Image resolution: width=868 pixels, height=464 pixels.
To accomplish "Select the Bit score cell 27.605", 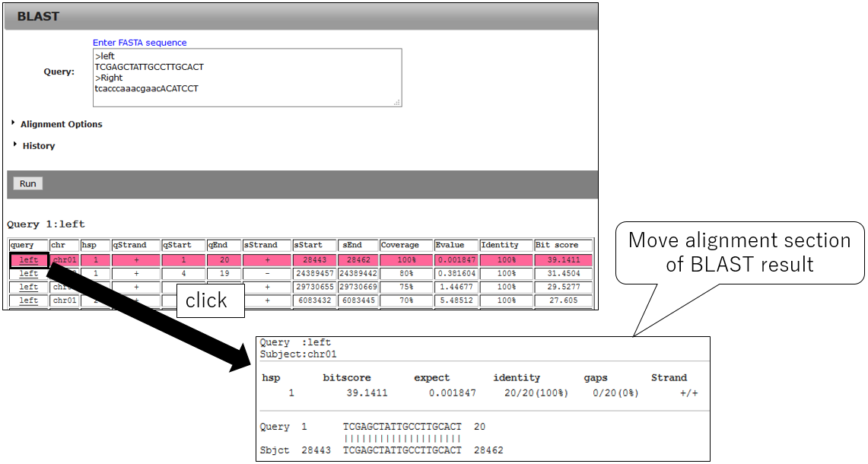I will coord(564,300).
